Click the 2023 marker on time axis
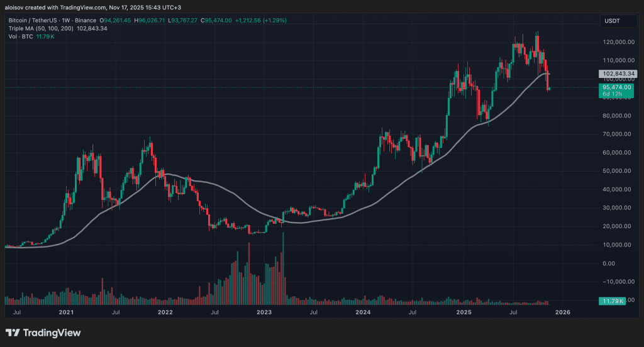644x347 pixels. pyautogui.click(x=264, y=312)
